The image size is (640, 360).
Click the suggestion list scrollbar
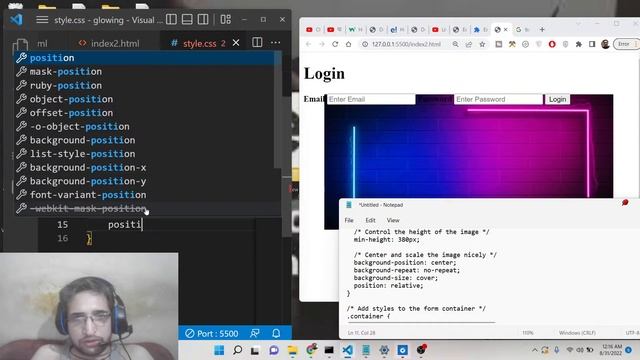point(278,110)
